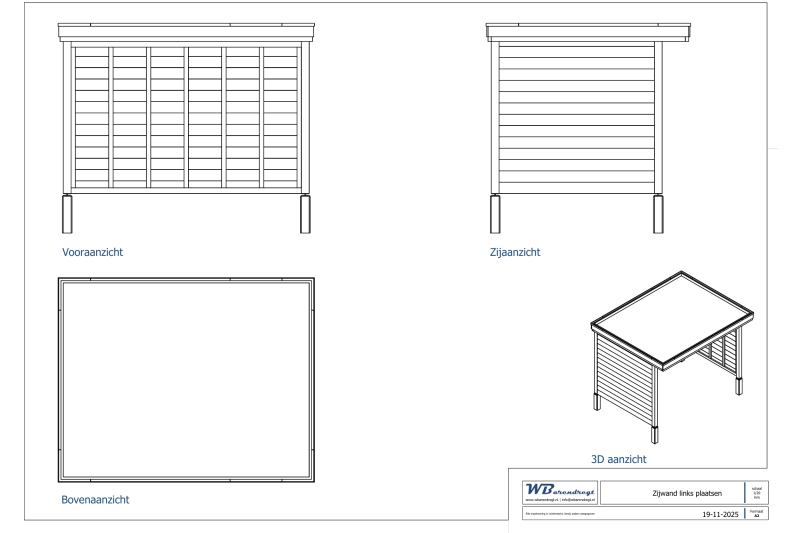The width and height of the screenshot is (800, 533).
Task: Click the center of the top-view roof rectangle
Action: pyautogui.click(x=187, y=380)
